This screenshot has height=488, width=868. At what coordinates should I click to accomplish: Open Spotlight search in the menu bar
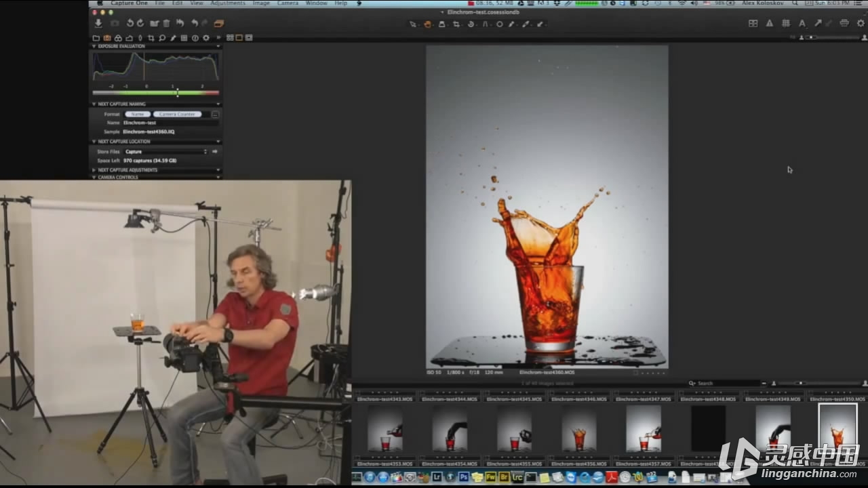(795, 3)
